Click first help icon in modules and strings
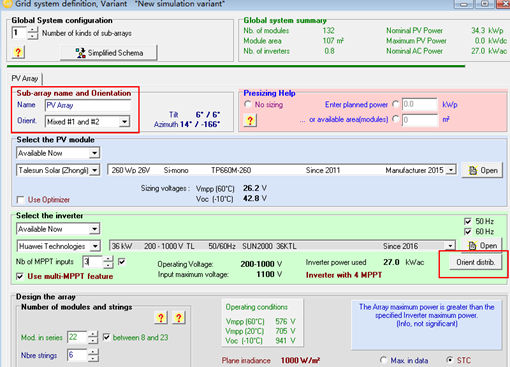Screen dimensions: 510x367 (161, 318)
